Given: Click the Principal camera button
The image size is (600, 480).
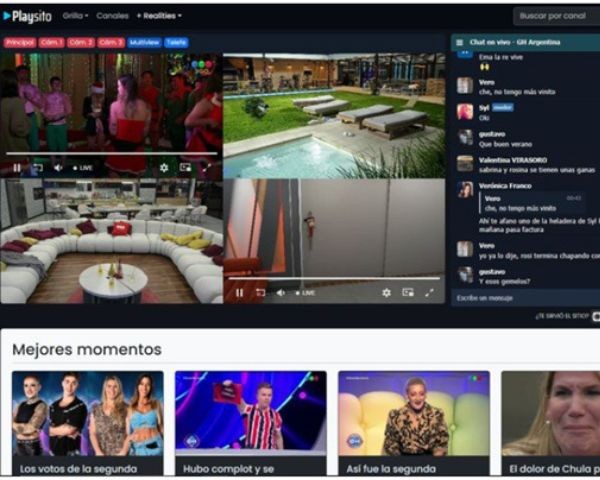Looking at the screenshot, I should click(x=20, y=43).
